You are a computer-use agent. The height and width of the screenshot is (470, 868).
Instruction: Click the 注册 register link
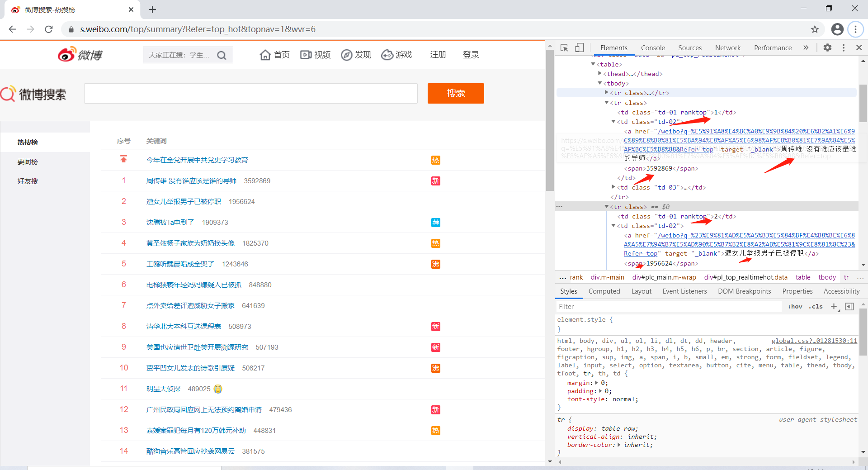pos(438,55)
